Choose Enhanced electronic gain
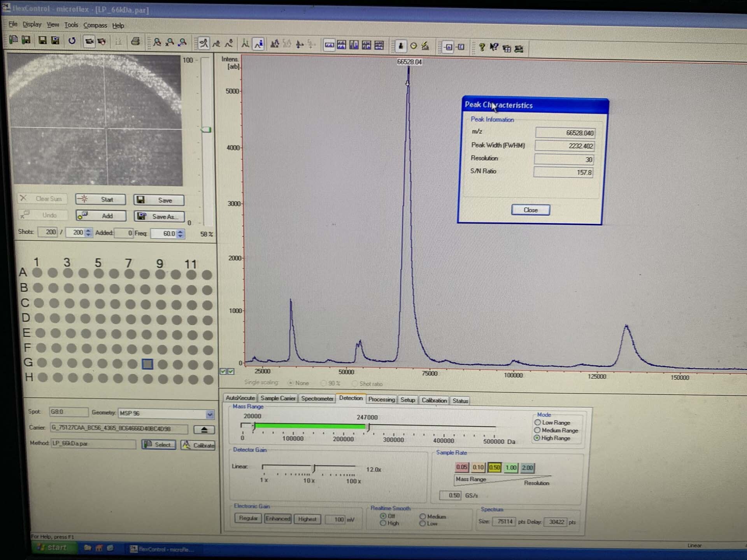 coord(278,518)
